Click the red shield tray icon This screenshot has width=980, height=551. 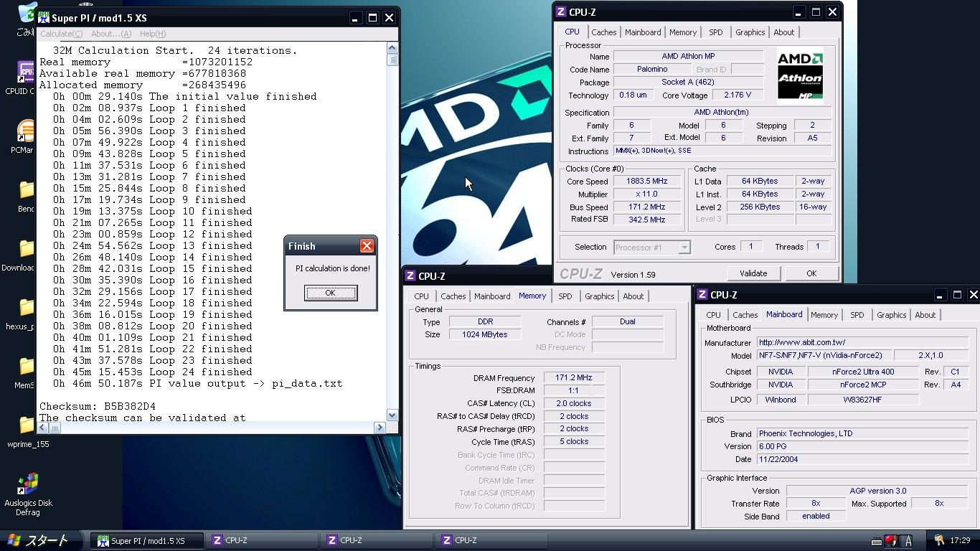[891, 541]
